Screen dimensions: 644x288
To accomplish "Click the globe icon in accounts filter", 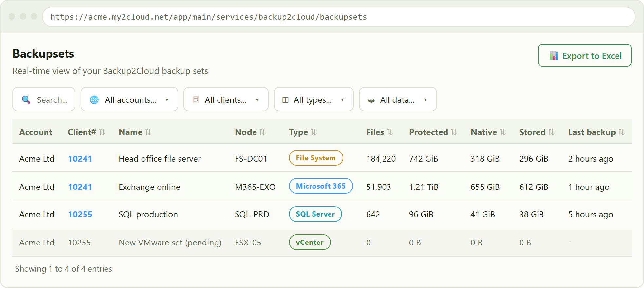I will pos(94,99).
